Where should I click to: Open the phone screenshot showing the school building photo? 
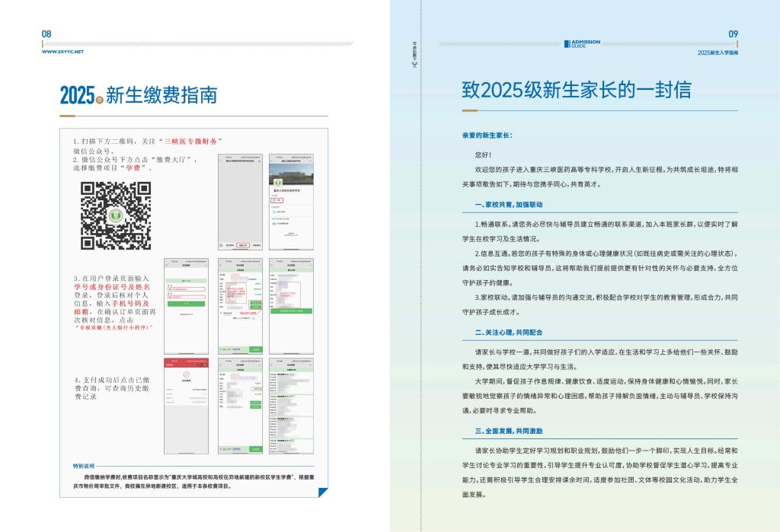(291, 202)
